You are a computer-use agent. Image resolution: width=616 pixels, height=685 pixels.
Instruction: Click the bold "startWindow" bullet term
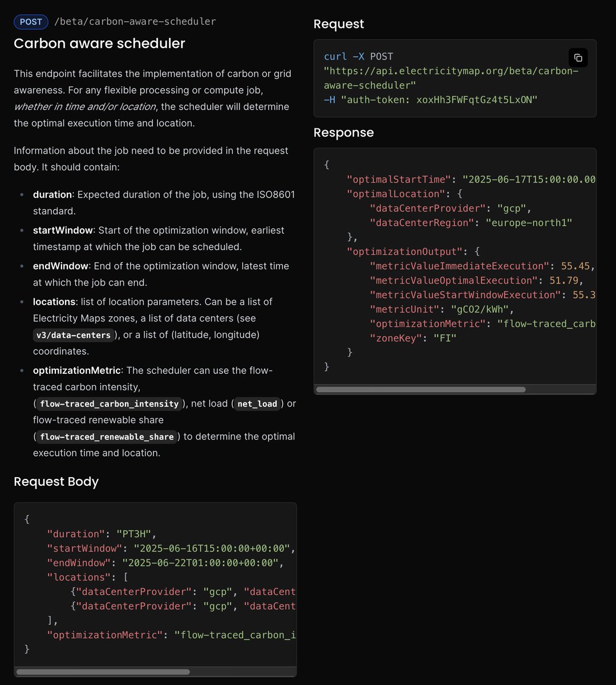(63, 230)
